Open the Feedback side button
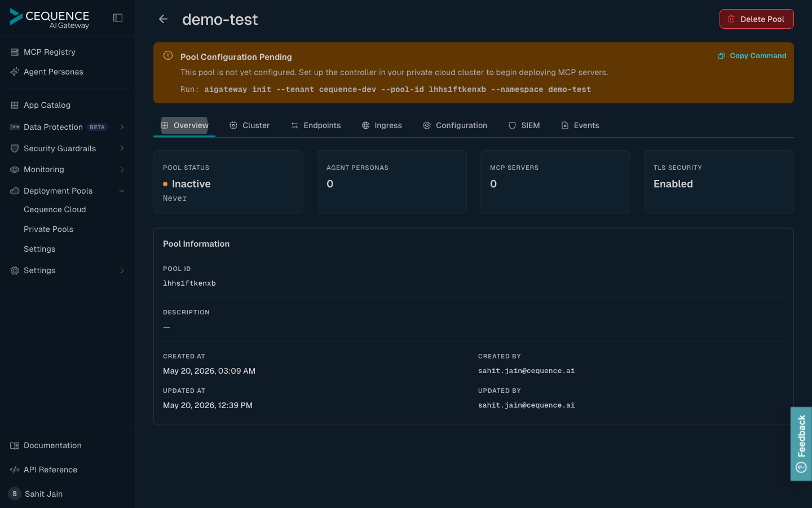The height and width of the screenshot is (508, 812). [x=801, y=444]
